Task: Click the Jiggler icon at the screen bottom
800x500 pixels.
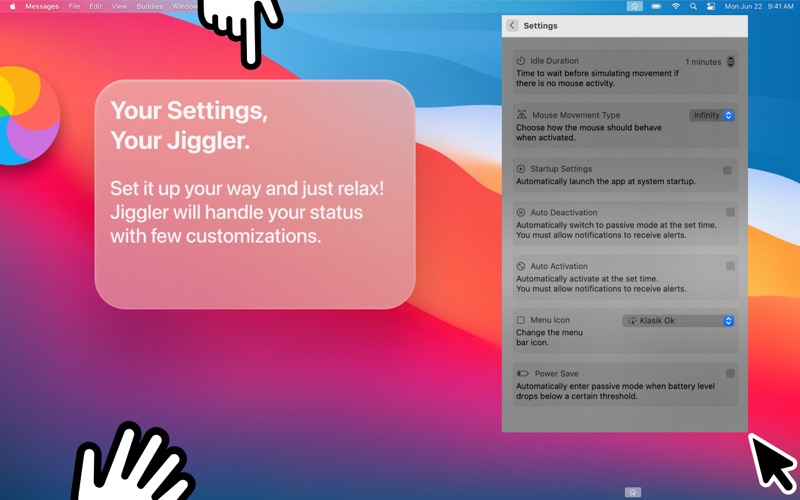Action: point(633,492)
